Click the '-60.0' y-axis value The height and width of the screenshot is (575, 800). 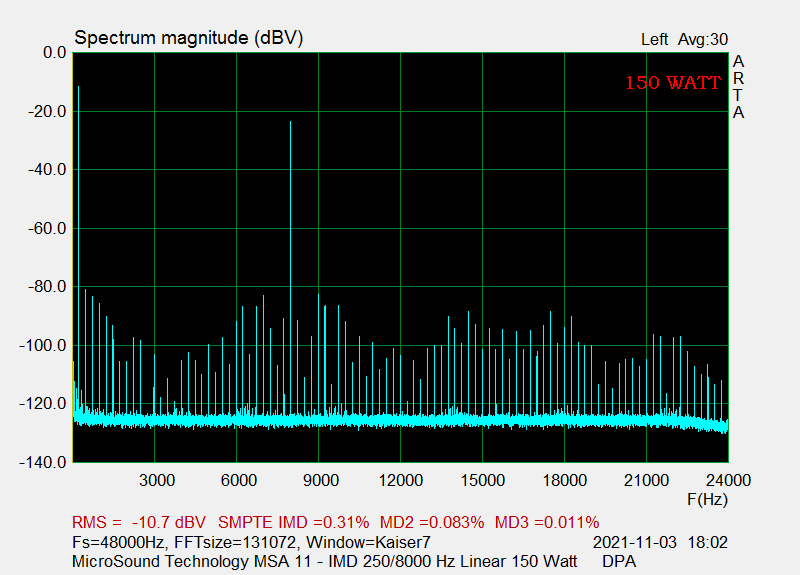coord(47,228)
